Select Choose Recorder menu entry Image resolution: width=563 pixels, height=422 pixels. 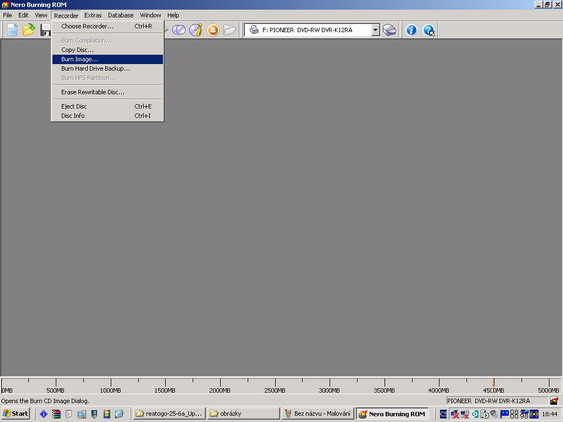tap(107, 26)
